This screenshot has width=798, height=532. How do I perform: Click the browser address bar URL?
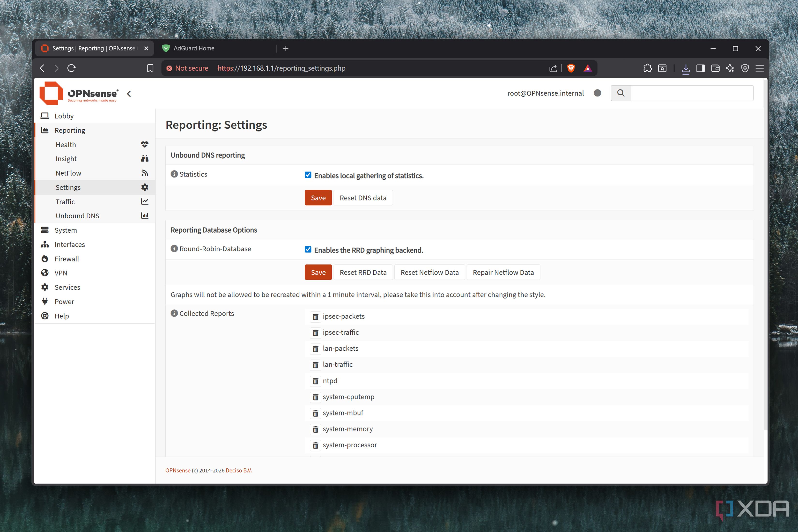pos(281,68)
